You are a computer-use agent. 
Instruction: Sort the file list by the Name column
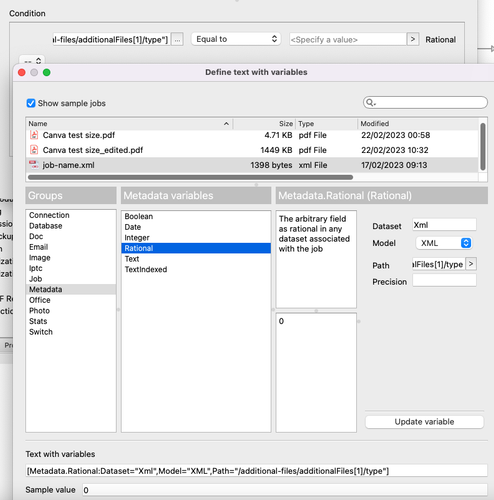point(129,124)
